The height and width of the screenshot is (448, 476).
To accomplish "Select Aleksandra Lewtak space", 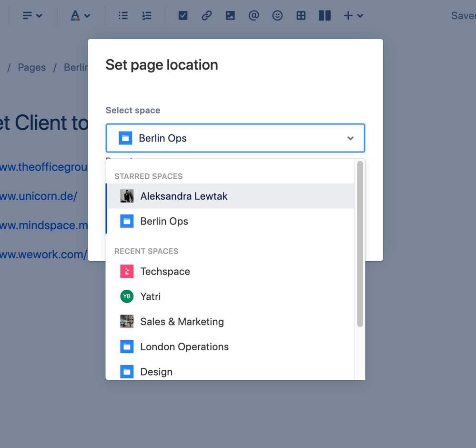I will click(x=231, y=196).
